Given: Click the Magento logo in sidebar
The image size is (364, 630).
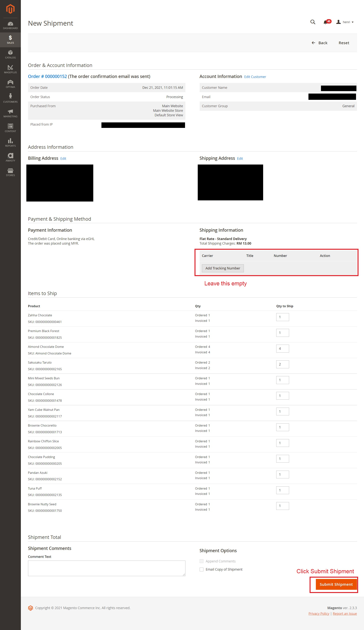Looking at the screenshot, I should 10,9.
